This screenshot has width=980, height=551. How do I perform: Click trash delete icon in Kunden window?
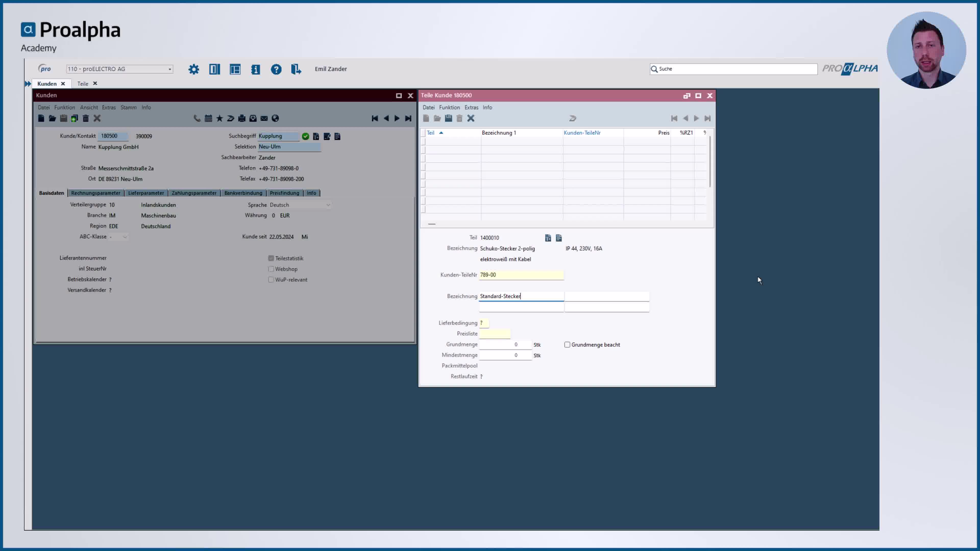pos(85,119)
